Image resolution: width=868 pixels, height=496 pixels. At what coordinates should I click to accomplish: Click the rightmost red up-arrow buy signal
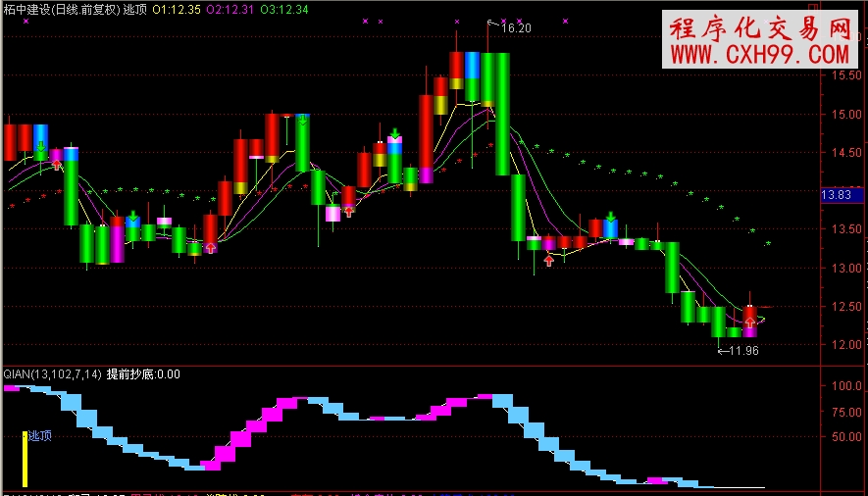tap(750, 322)
